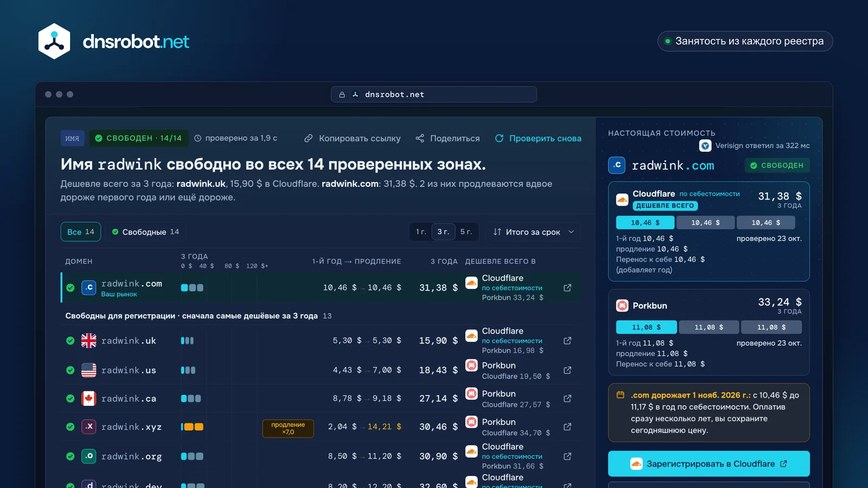The image size is (868, 488).
Task: Click the dnsrobot.net hexagon logo
Action: point(54,41)
